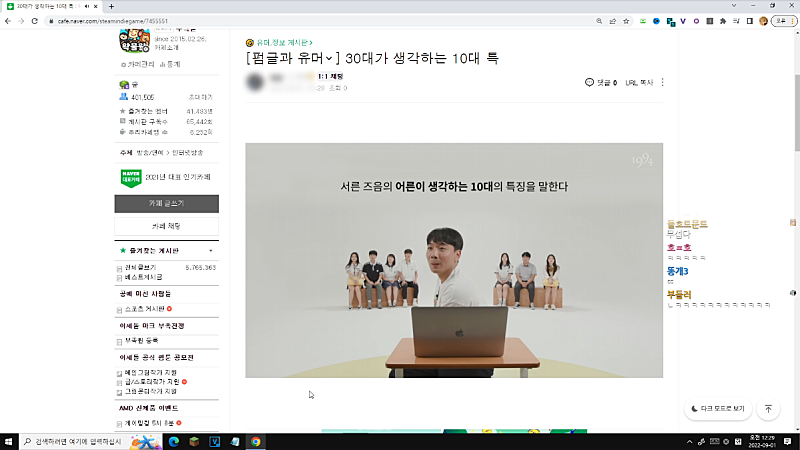Open the purple ring extension icon
Screen dimensions: 800x450
(x=696, y=21)
